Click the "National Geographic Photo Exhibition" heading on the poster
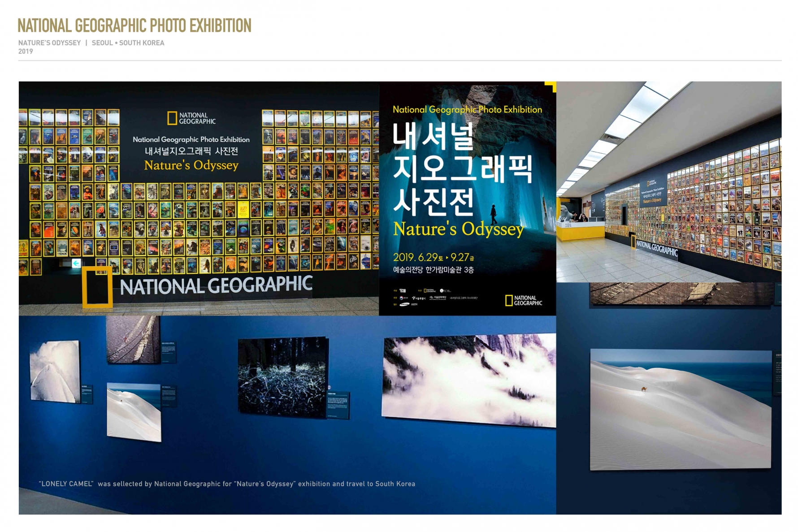 point(467,110)
